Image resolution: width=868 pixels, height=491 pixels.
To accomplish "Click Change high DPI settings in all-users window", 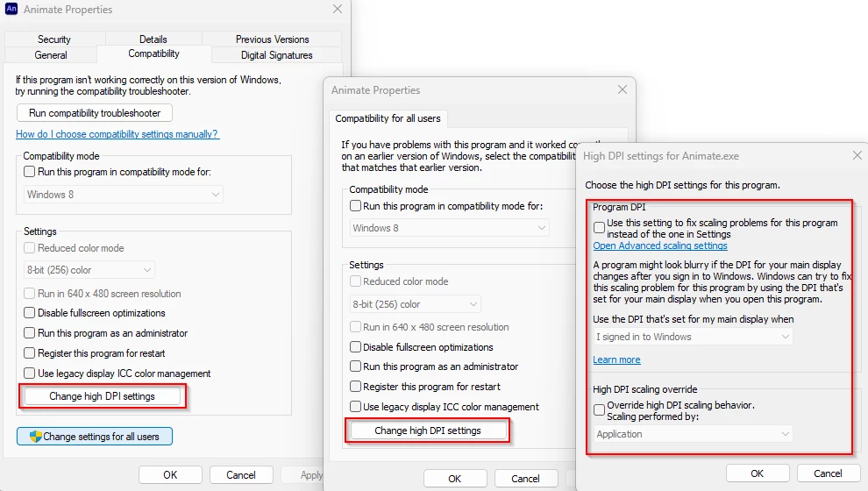I will (x=428, y=431).
